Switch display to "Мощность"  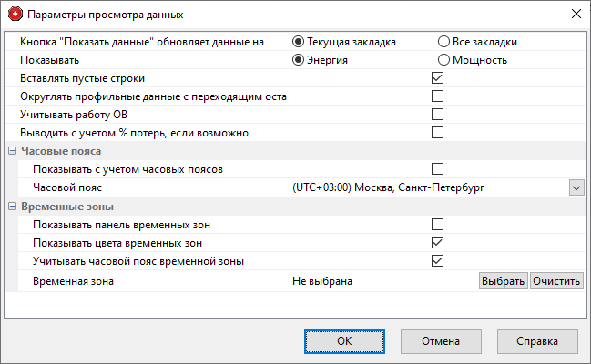coord(443,60)
